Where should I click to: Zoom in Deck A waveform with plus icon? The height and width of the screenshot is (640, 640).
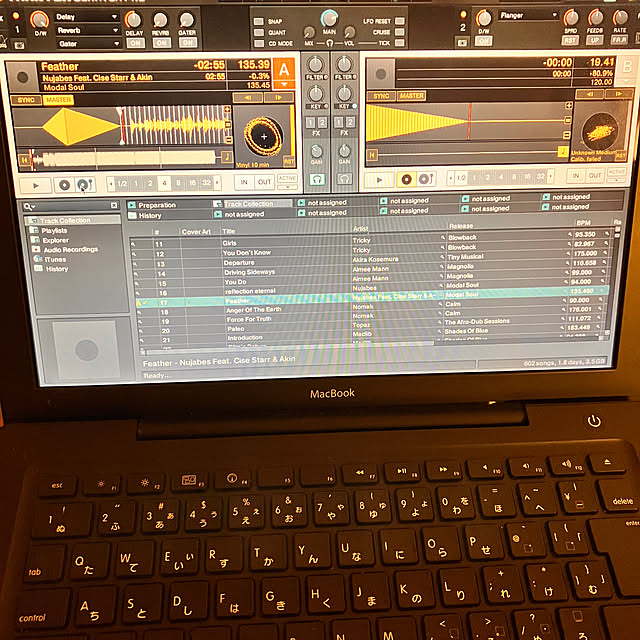pos(227,110)
